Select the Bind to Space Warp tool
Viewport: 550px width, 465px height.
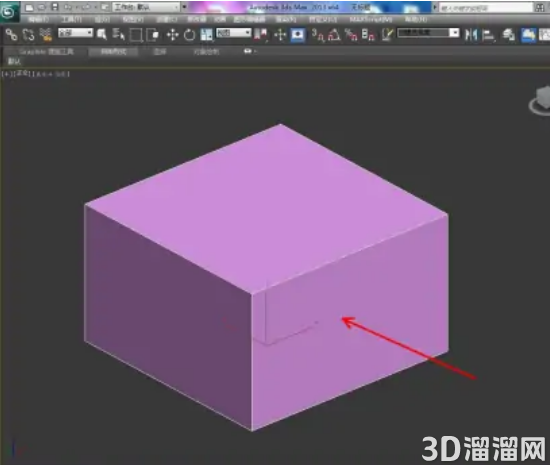click(x=46, y=34)
